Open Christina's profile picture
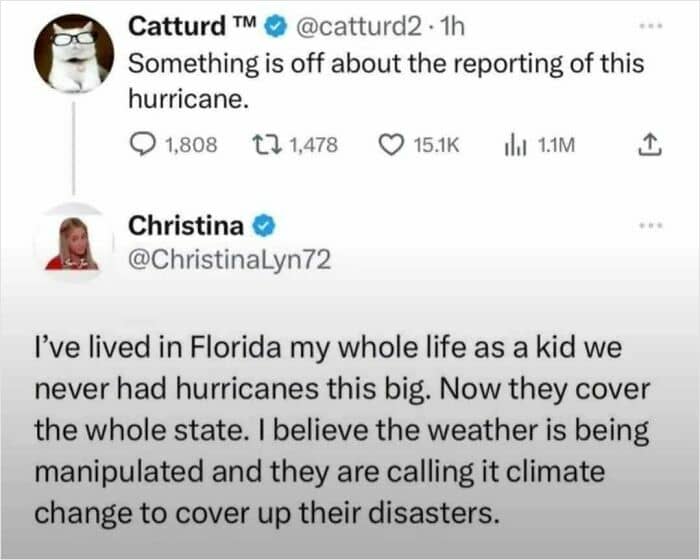The image size is (700, 560). [x=71, y=243]
